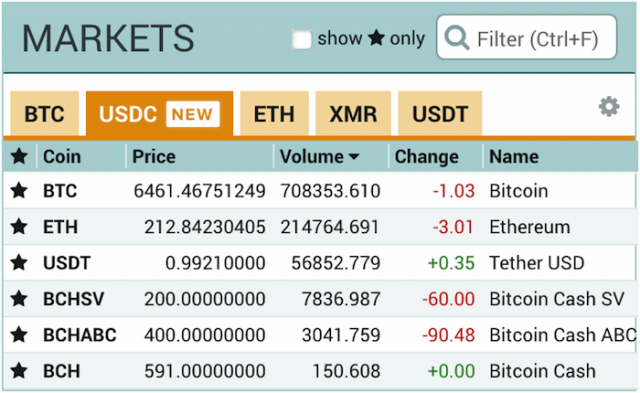Sort markets by Change column
The image size is (640, 393).
pyautogui.click(x=427, y=157)
